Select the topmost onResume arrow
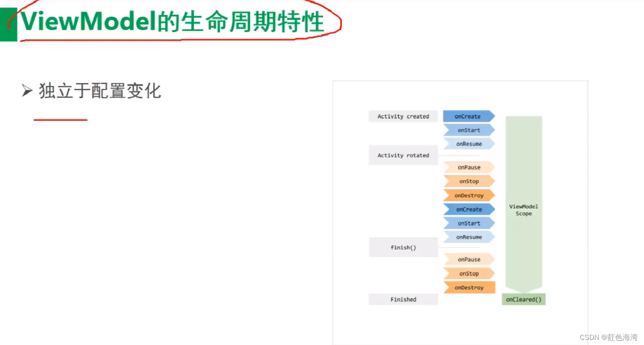644x345 pixels. (469, 144)
